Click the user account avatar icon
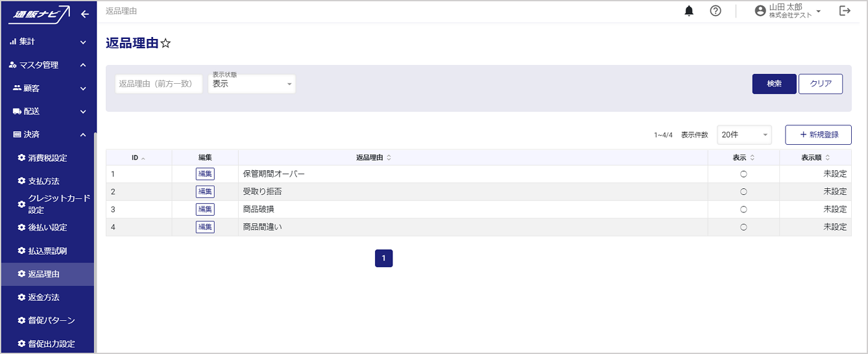This screenshot has width=868, height=354. pos(760,11)
